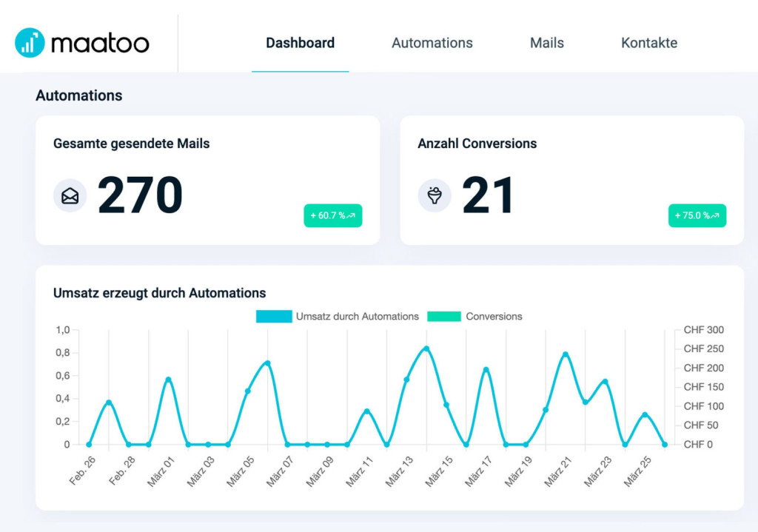
Task: Click the chart data point at März 06
Action: (267, 363)
